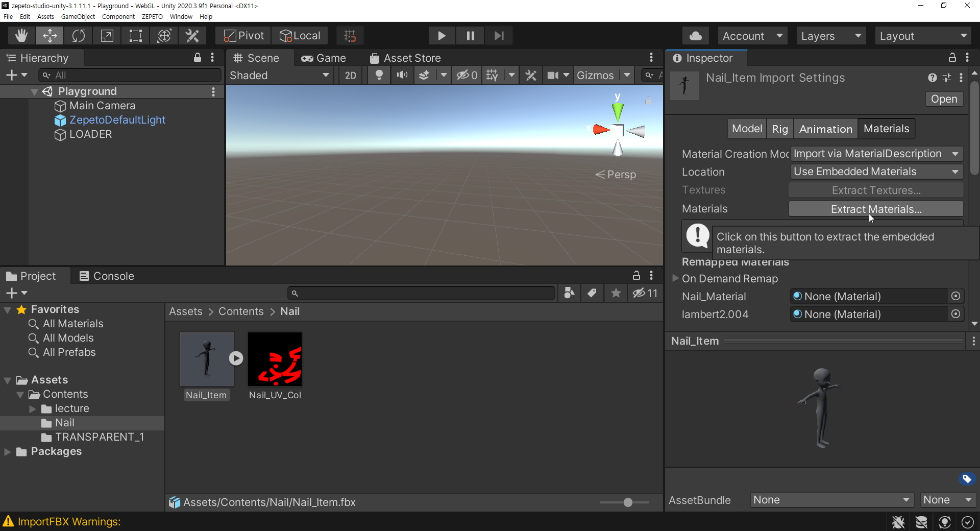Pick material for Nail_Material slot

956,296
